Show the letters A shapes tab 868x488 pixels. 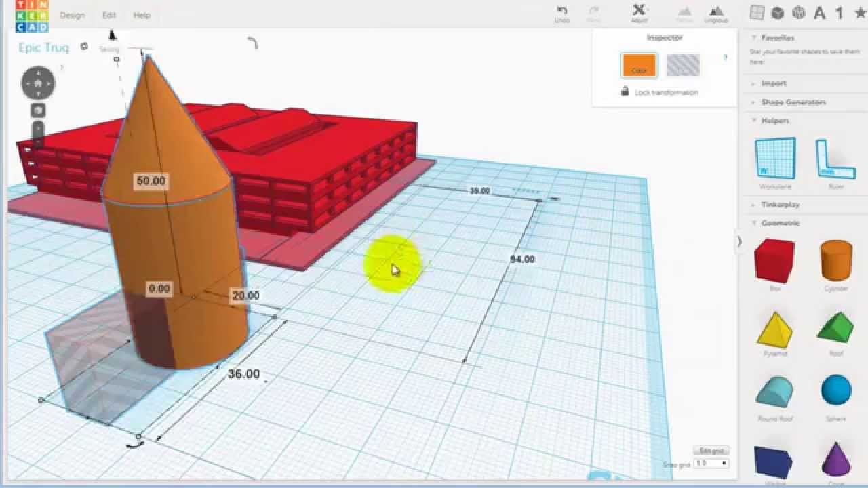pos(820,13)
